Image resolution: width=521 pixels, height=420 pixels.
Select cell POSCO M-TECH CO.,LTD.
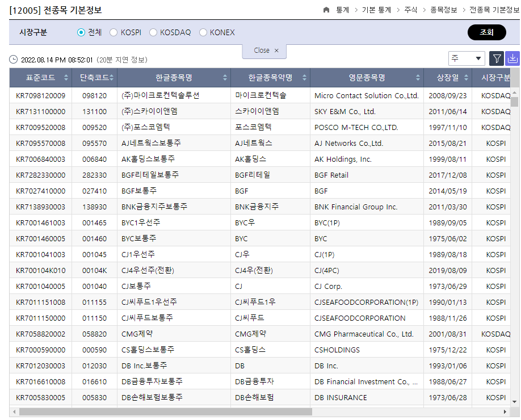click(x=367, y=127)
